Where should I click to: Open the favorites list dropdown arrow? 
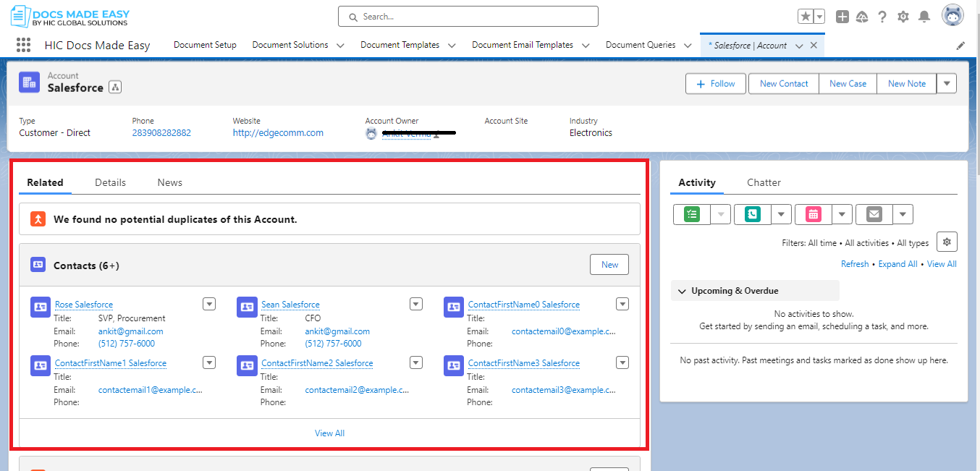click(x=819, y=17)
